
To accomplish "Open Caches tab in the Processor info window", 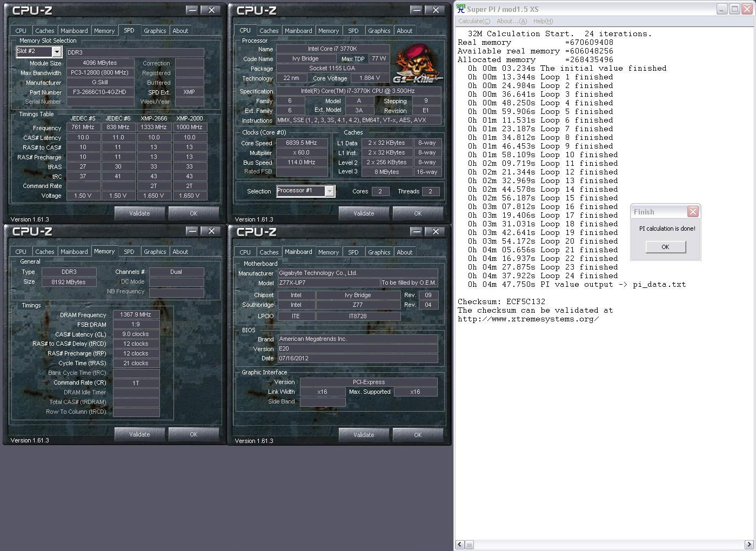I will [x=269, y=31].
